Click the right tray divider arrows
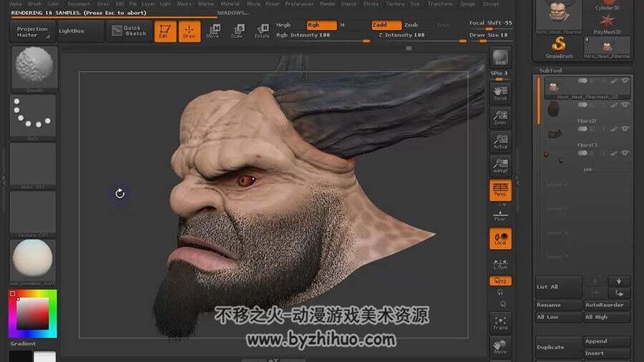The height and width of the screenshot is (362, 644). tap(517, 180)
